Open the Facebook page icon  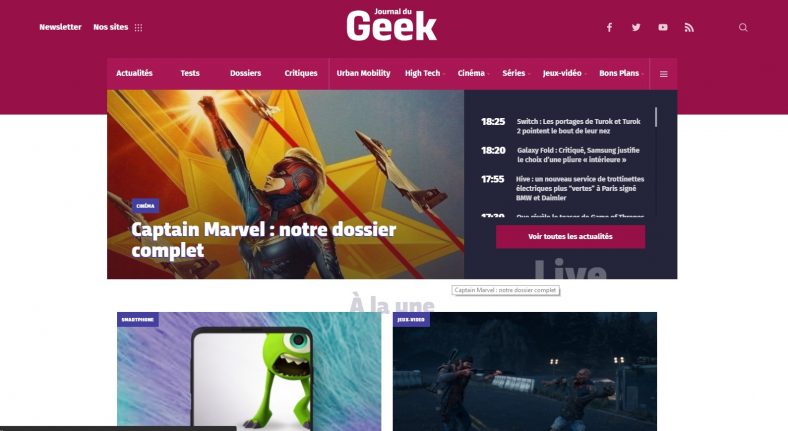[x=609, y=27]
